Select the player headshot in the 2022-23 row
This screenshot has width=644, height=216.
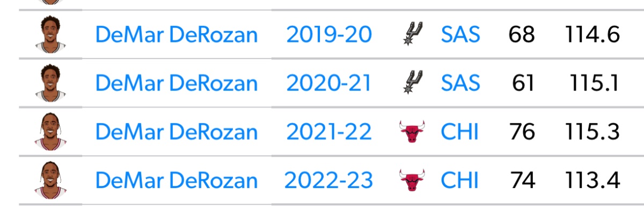(x=50, y=181)
